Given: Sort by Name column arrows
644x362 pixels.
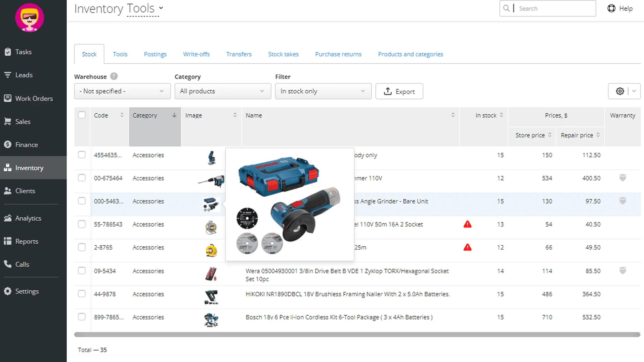Looking at the screenshot, I should [453, 115].
